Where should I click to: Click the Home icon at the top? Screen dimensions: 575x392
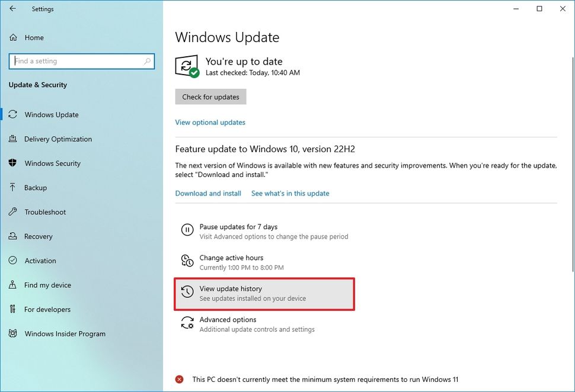12,37
